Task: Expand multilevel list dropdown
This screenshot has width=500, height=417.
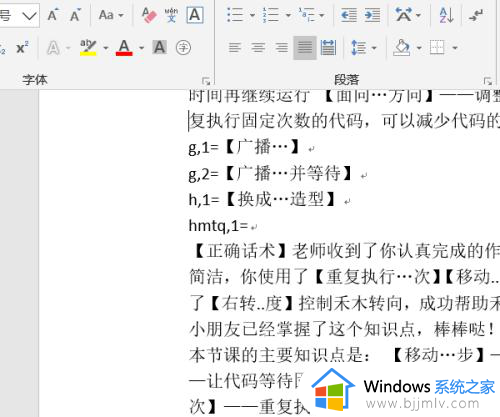Action: pyautogui.click(x=322, y=15)
